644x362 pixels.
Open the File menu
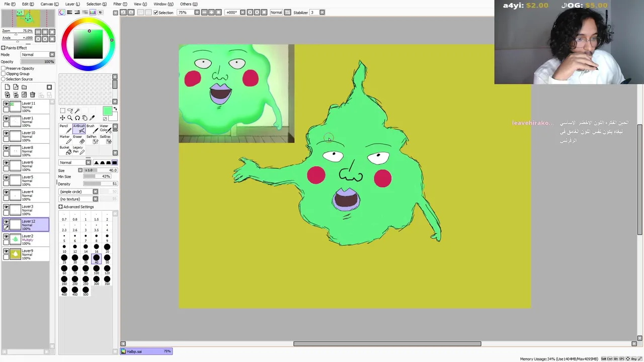pyautogui.click(x=10, y=4)
